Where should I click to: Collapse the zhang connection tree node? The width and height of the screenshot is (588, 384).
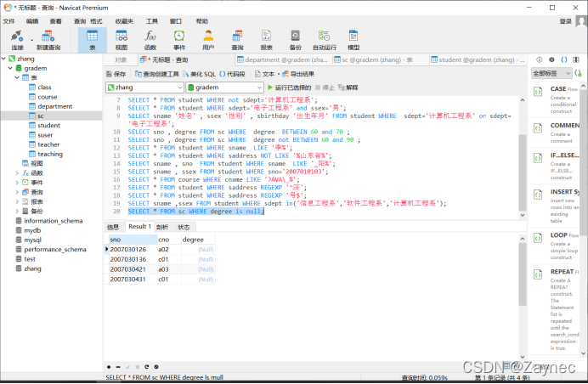click(4, 59)
